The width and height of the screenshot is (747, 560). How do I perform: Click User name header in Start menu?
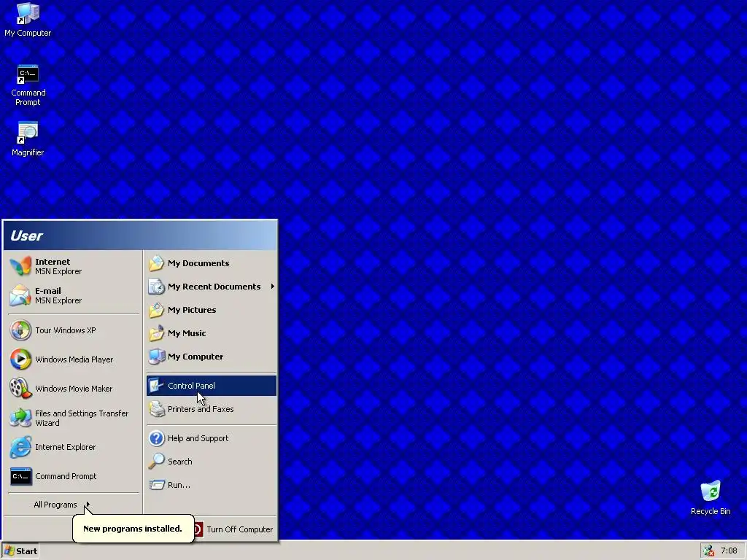27,236
